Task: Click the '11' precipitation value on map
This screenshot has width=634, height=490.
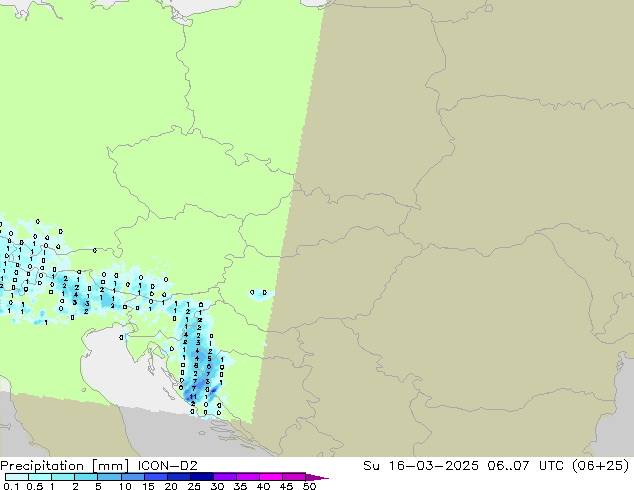Action: [x=193, y=397]
